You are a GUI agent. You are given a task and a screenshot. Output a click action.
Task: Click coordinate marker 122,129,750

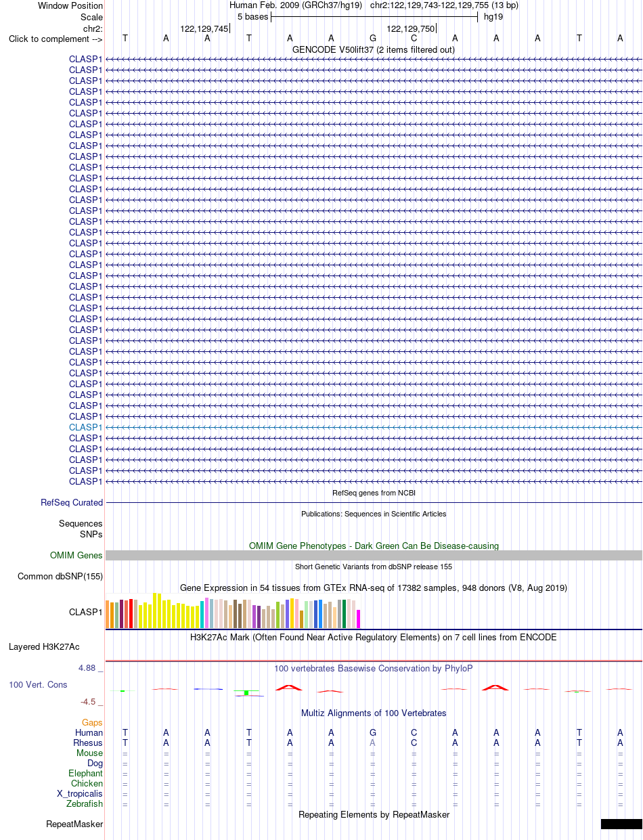tap(411, 28)
